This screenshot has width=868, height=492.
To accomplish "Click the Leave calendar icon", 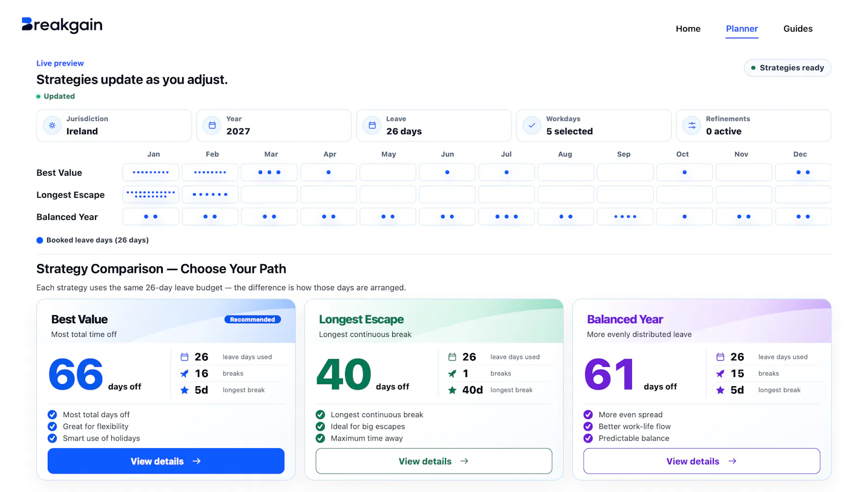I will pos(372,125).
